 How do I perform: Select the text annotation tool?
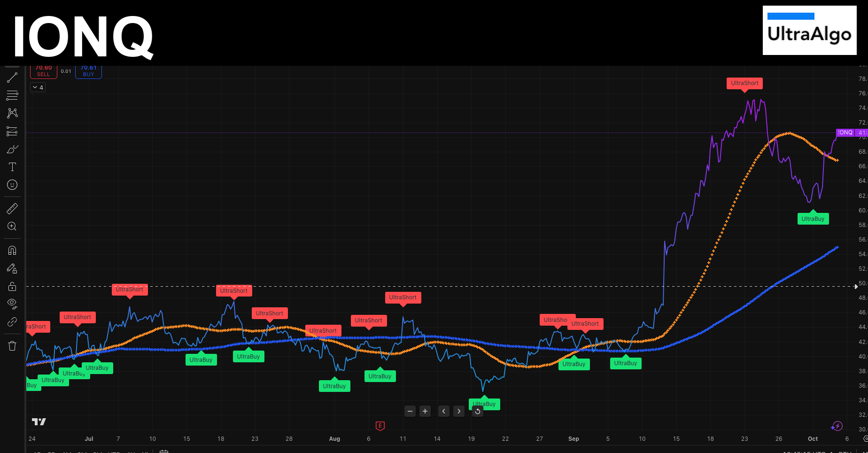[12, 167]
